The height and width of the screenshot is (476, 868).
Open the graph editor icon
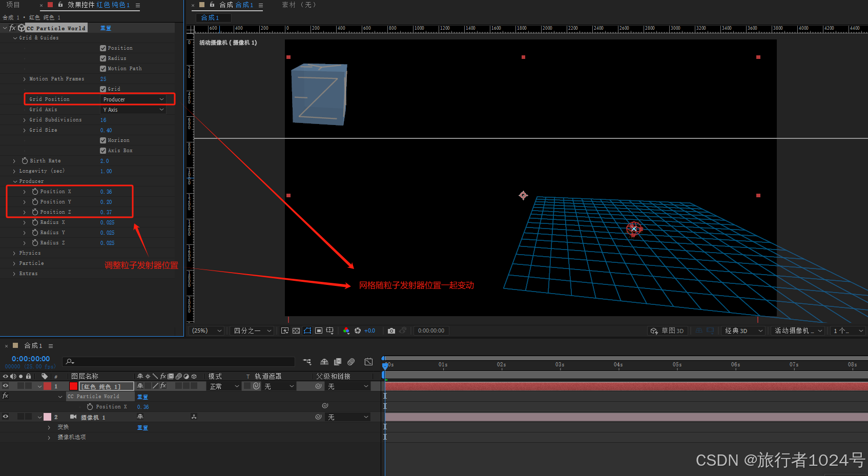[x=368, y=362]
